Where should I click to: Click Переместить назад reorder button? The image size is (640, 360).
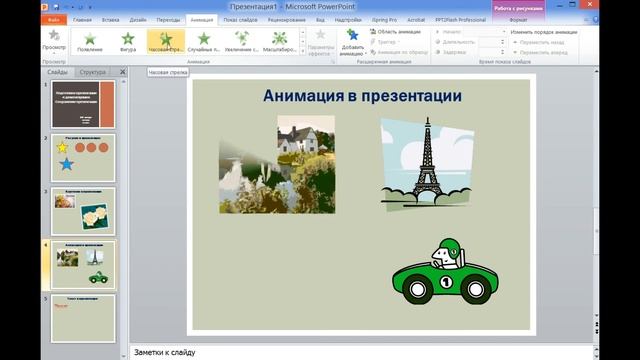pos(538,42)
